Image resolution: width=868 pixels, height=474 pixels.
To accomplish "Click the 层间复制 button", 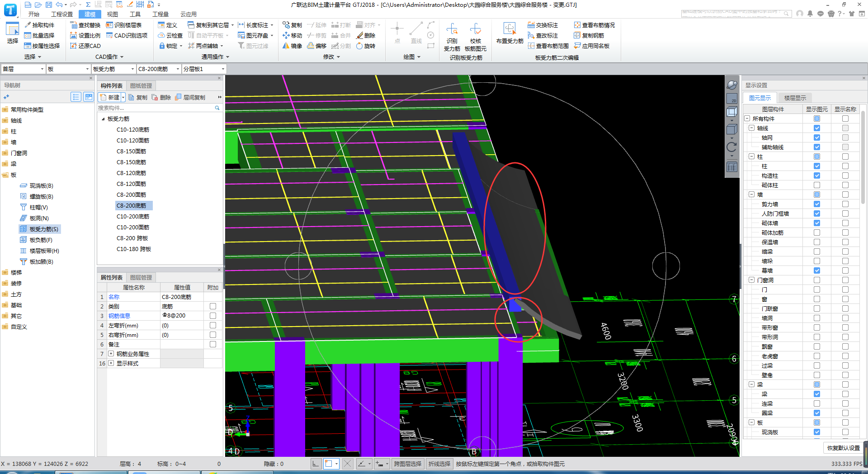I will (190, 97).
